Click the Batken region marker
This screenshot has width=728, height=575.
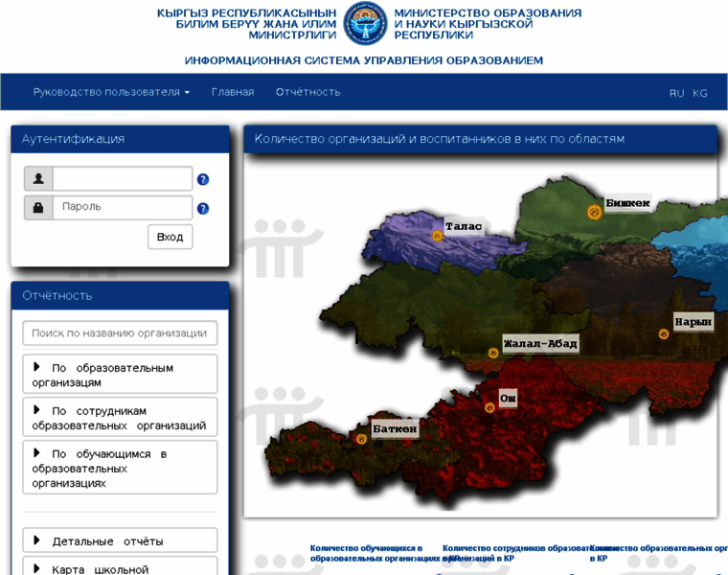coord(362,439)
